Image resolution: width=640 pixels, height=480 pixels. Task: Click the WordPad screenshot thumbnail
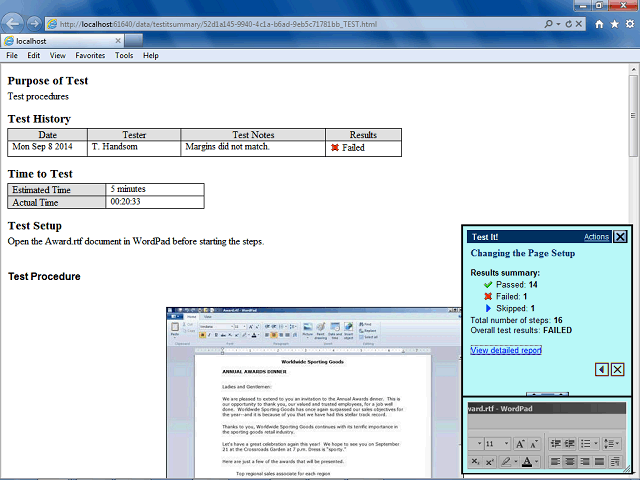click(313, 393)
